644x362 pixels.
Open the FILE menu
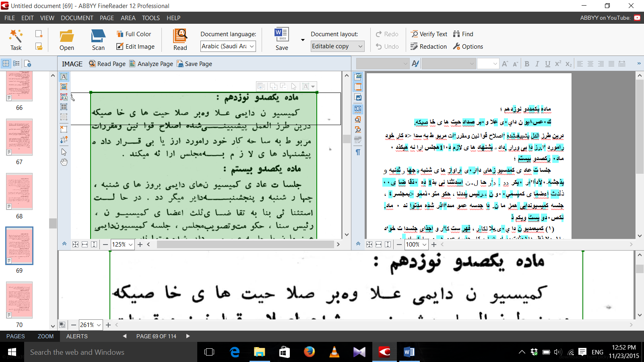coord(10,18)
